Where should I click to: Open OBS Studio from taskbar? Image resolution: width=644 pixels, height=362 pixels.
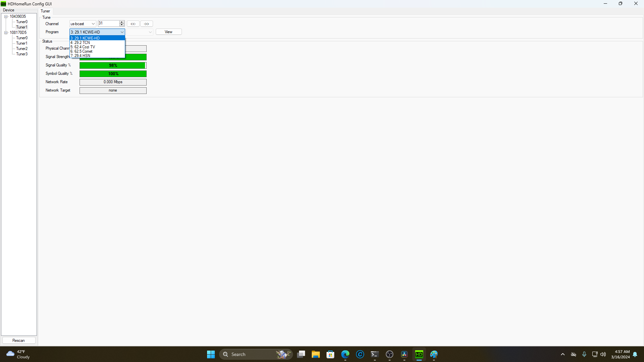(x=390, y=354)
